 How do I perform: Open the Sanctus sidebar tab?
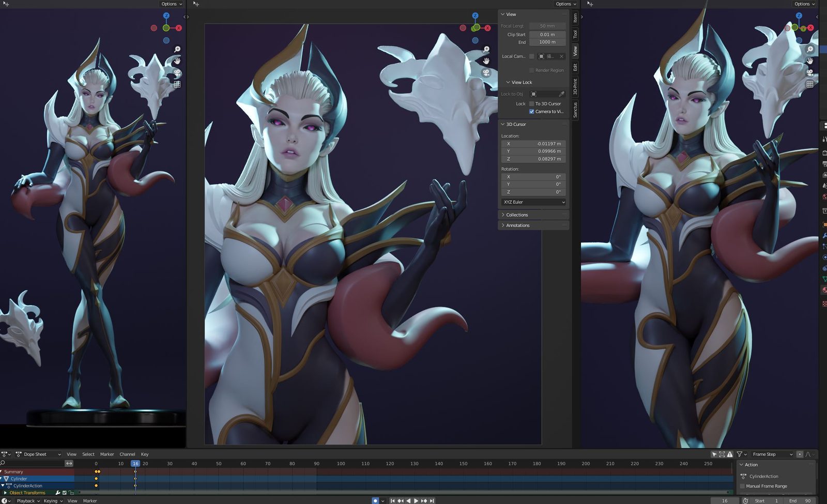[x=575, y=110]
